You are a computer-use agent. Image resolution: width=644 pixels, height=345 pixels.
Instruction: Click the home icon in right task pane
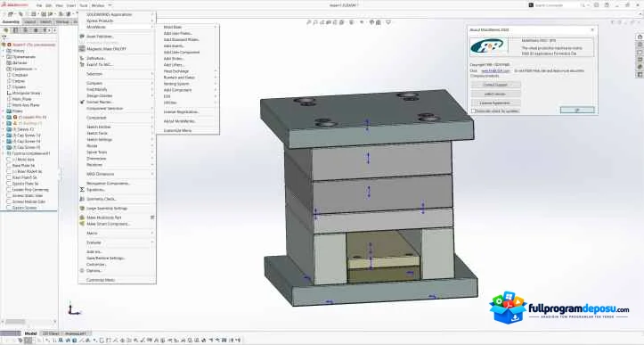point(640,37)
